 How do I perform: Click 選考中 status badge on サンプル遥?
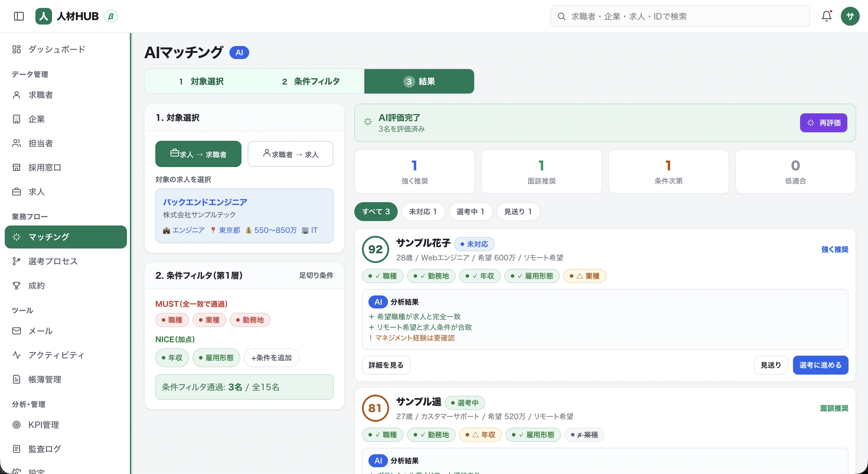pyautogui.click(x=465, y=403)
